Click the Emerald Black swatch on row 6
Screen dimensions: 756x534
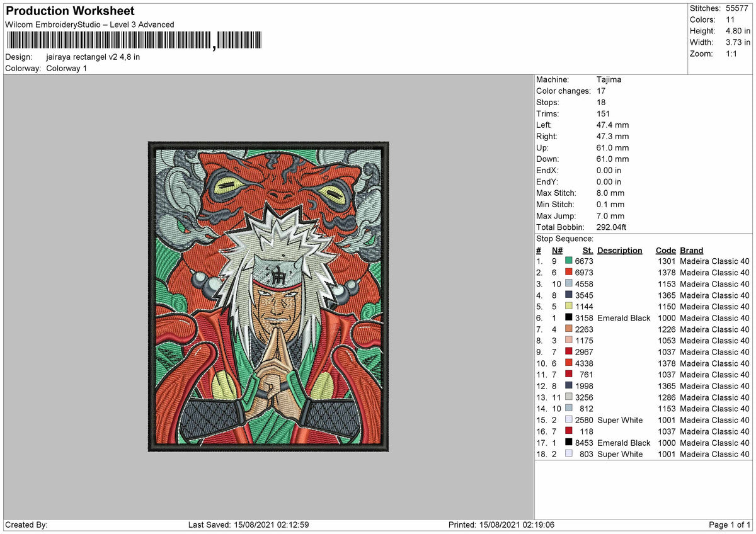pyautogui.click(x=568, y=318)
